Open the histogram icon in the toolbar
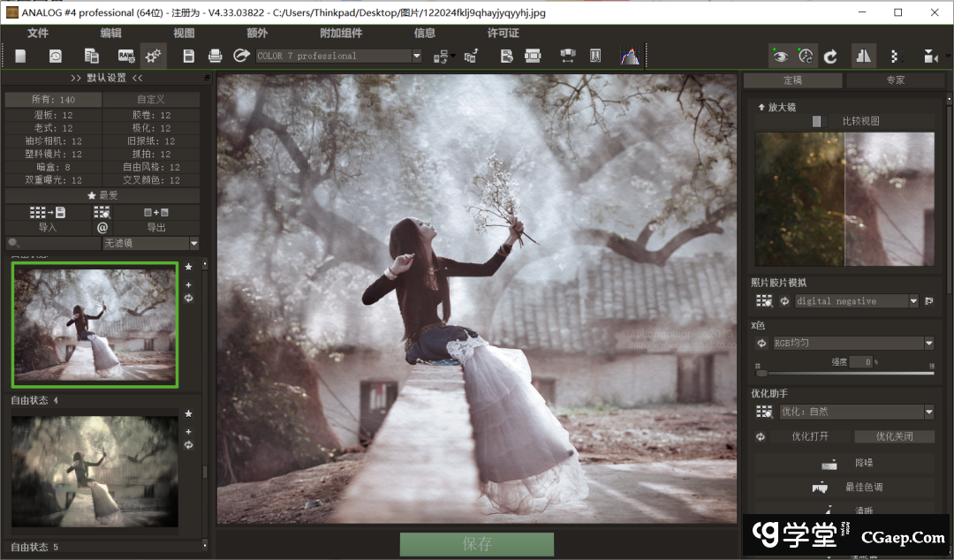954x560 pixels. [x=630, y=56]
